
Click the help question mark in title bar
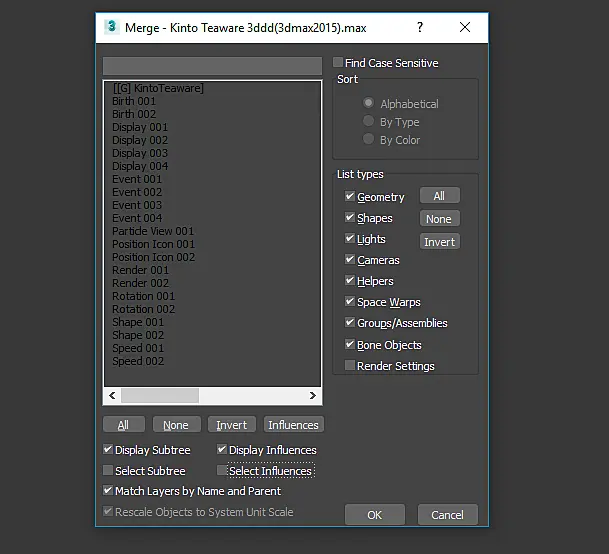(420, 27)
